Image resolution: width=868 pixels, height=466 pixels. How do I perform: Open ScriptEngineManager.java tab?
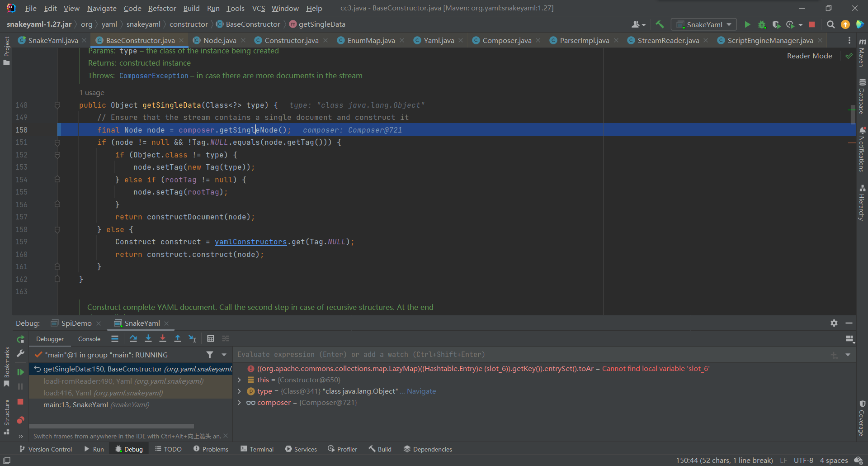[x=770, y=40]
